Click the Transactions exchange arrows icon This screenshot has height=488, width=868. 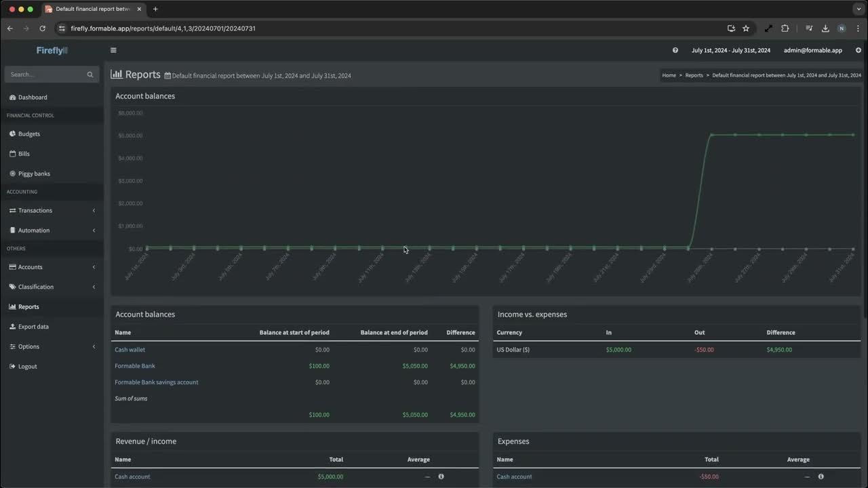pos(12,211)
